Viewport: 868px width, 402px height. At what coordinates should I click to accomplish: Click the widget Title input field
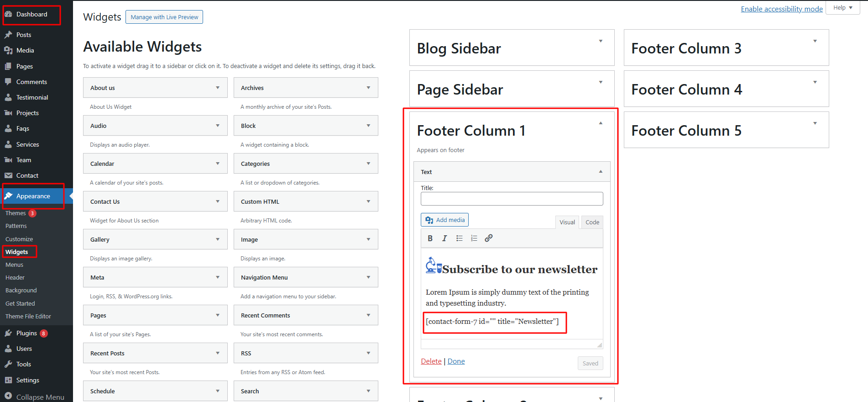(x=512, y=199)
